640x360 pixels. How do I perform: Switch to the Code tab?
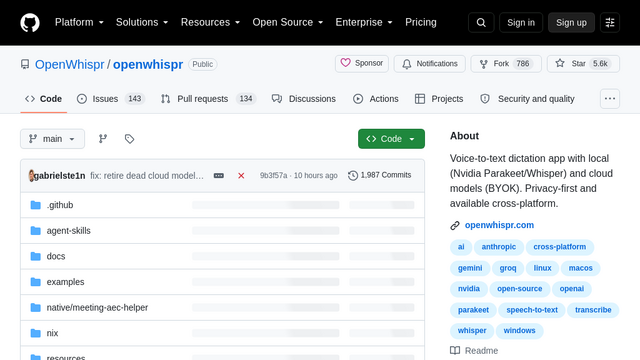tap(44, 99)
